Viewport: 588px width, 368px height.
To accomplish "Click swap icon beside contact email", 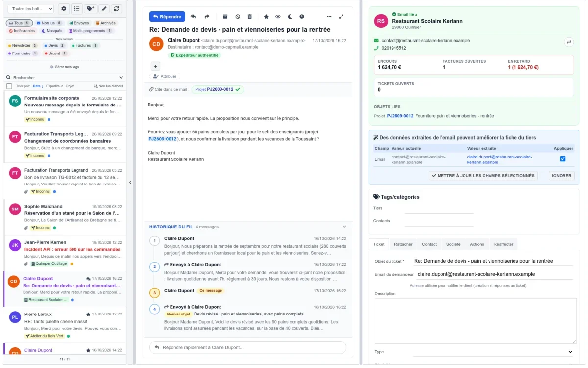I will point(569,42).
